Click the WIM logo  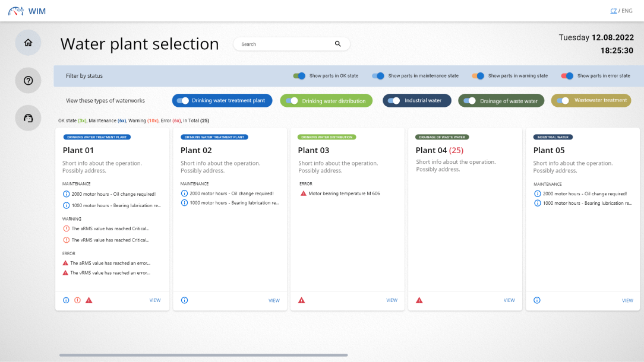(x=27, y=11)
